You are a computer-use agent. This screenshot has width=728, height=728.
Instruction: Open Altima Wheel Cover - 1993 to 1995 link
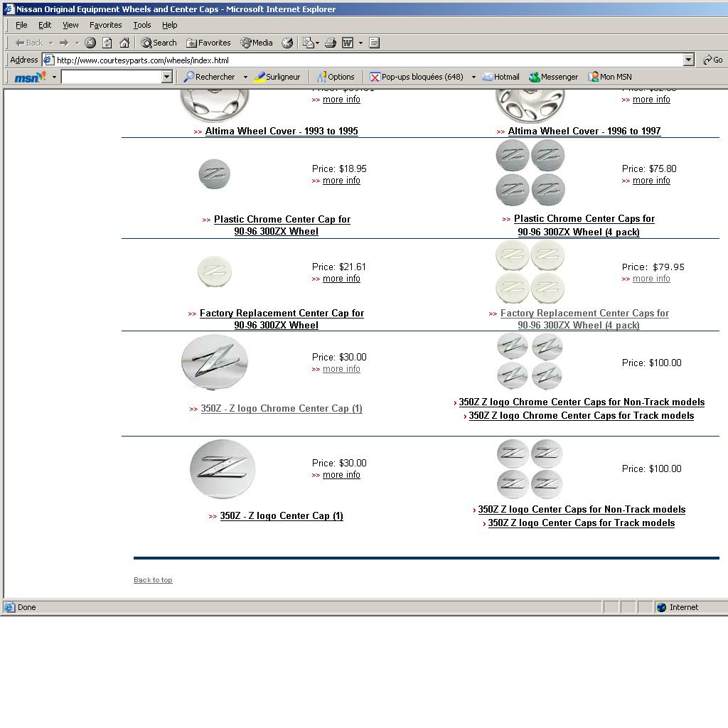coord(282,132)
